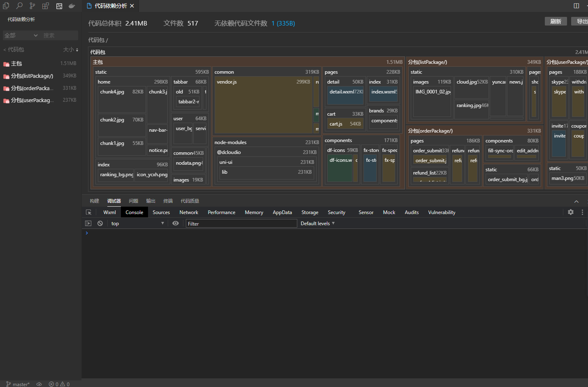Viewport: 588px width, 387px height.
Task: Switch to the 终端 panel tab
Action: click(168, 201)
